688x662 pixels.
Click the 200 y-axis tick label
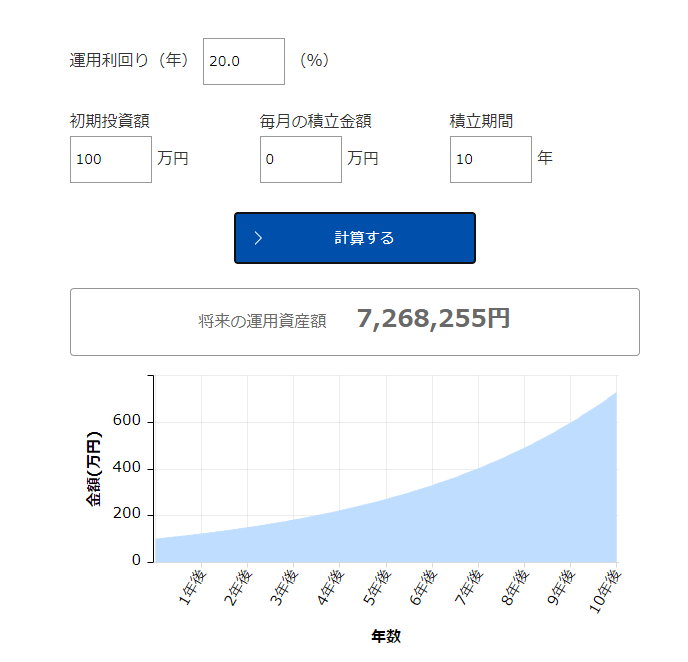pos(129,515)
